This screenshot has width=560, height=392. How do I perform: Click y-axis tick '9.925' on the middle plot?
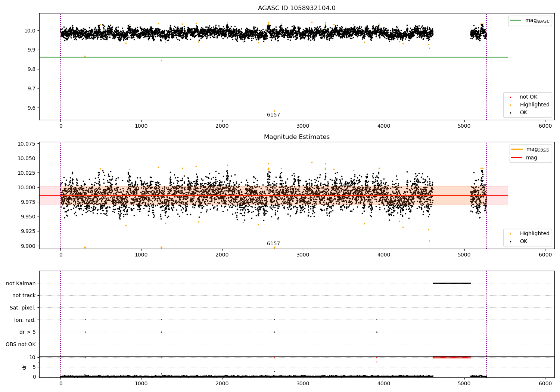[28, 231]
